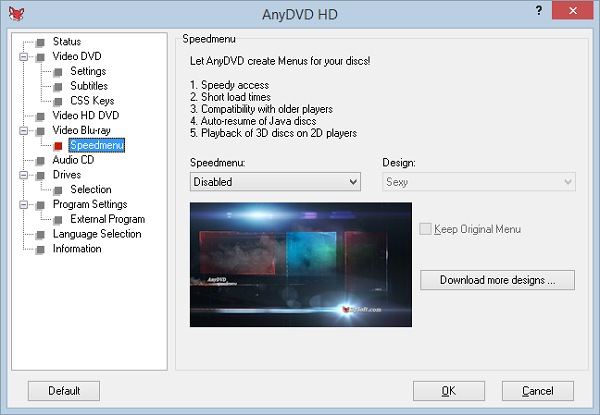Click the icon beside Settings tree item

tap(58, 72)
